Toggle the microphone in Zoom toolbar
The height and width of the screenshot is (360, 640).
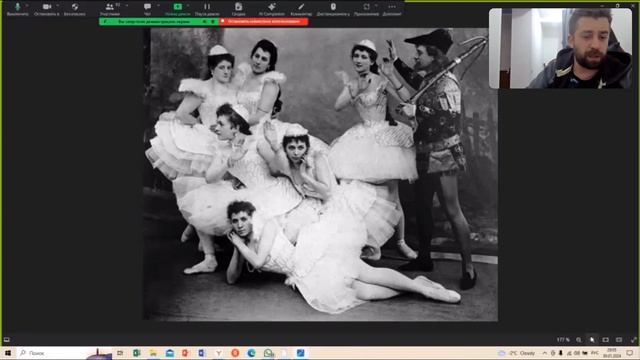[x=18, y=7]
